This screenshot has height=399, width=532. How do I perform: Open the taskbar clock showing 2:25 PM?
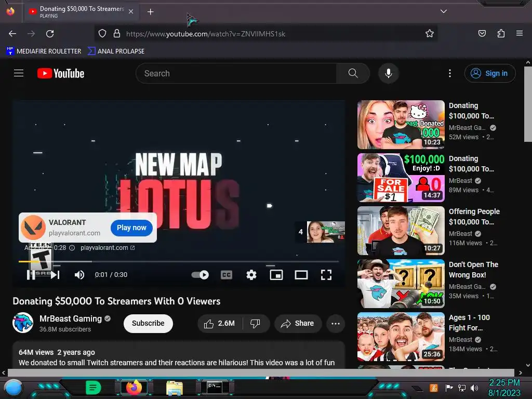point(504,388)
